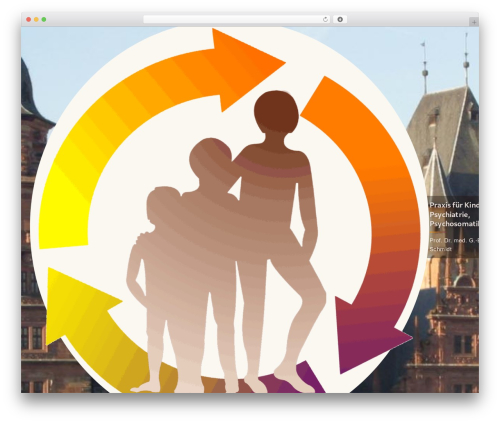
Task: Open a new tab with plus button
Action: point(474,22)
